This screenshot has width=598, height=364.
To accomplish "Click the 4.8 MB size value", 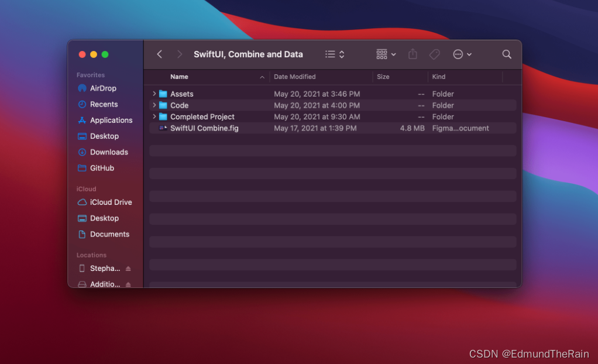I will [x=413, y=128].
